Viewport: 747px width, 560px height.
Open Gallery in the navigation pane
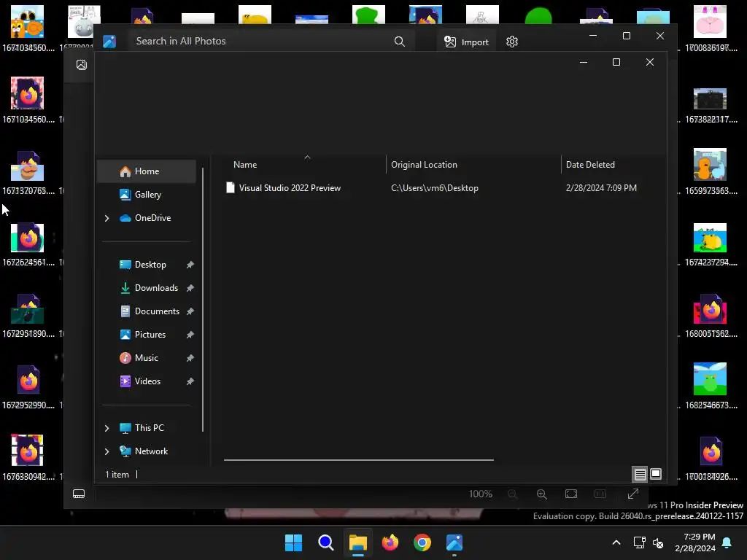point(146,195)
